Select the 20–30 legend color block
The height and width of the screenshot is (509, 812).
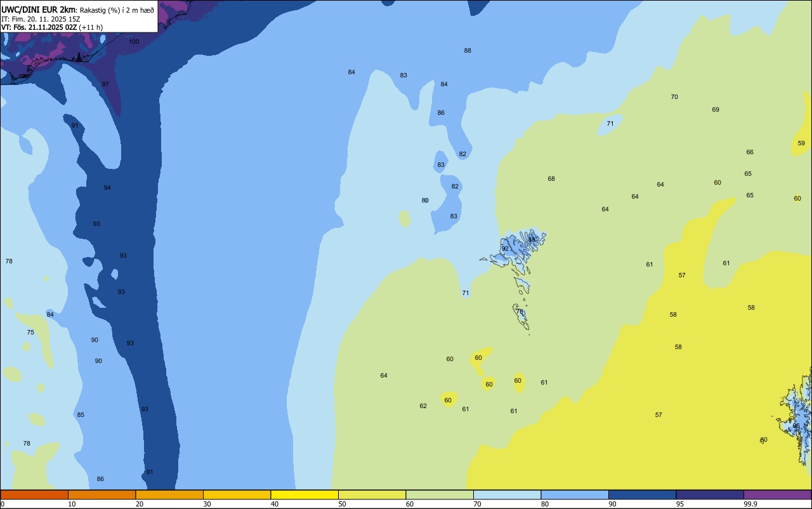pos(169,494)
